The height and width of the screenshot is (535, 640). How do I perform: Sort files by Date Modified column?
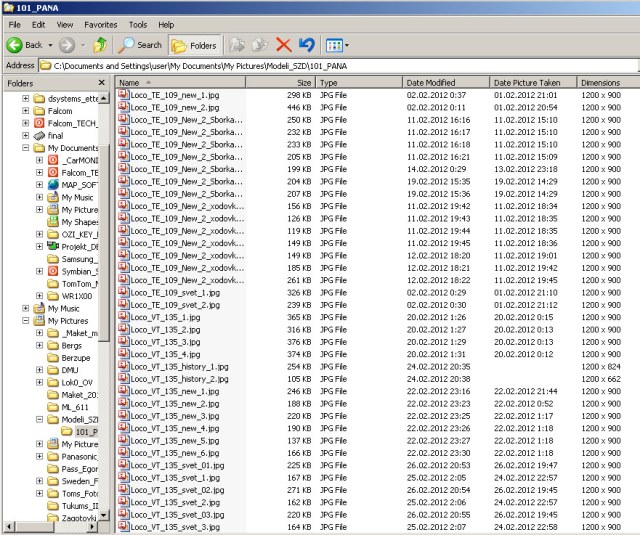(x=431, y=82)
